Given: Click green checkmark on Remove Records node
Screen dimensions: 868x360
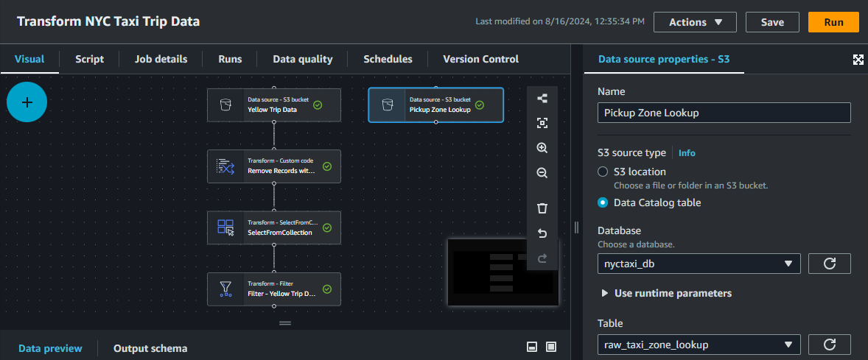Looking at the screenshot, I should 326,166.
